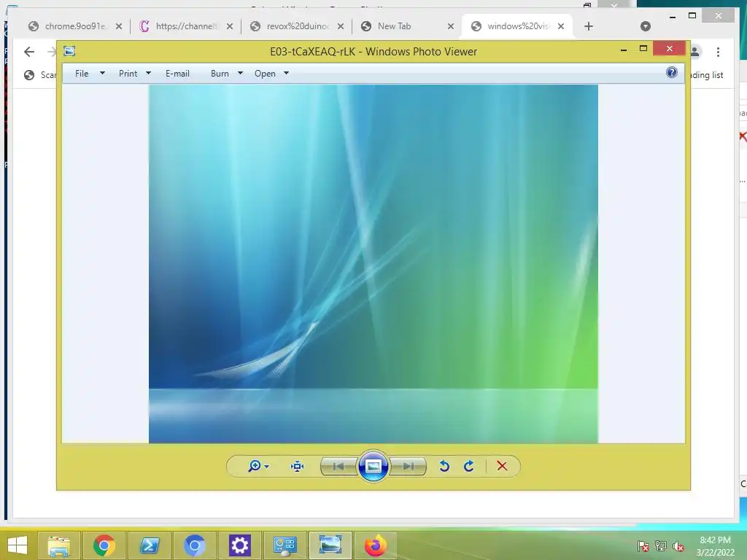Close the https://channel tab
Image resolution: width=747 pixels, height=560 pixels.
tap(230, 26)
